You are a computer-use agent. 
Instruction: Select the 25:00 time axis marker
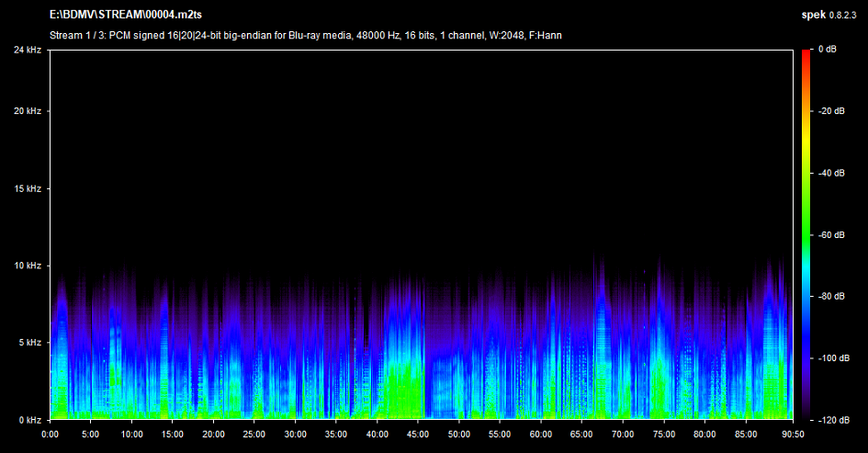coord(254,434)
